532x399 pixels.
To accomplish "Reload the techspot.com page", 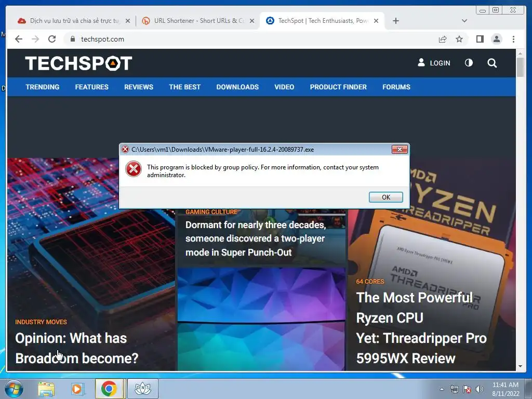I will point(52,39).
